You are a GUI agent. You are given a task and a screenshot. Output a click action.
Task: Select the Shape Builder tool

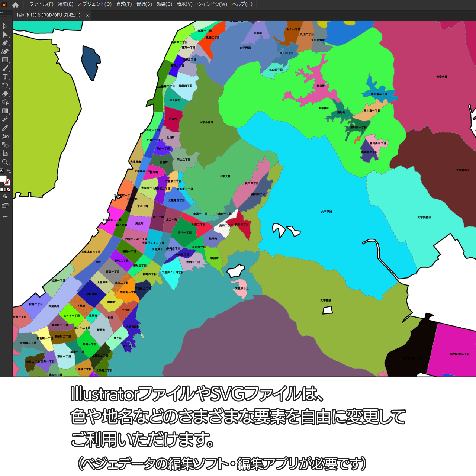click(x=5, y=102)
